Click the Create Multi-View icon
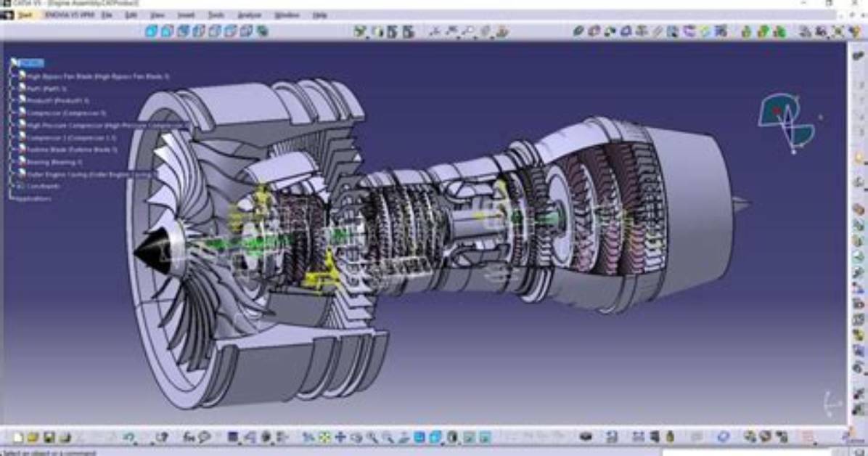This screenshot has height=456, width=868. pyautogui.click(x=419, y=438)
